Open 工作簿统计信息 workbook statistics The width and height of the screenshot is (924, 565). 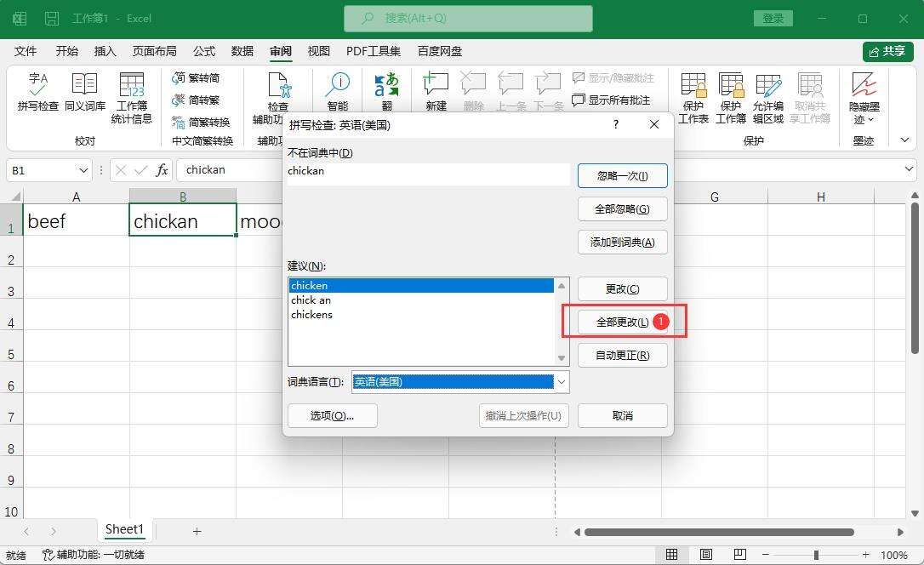point(131,98)
